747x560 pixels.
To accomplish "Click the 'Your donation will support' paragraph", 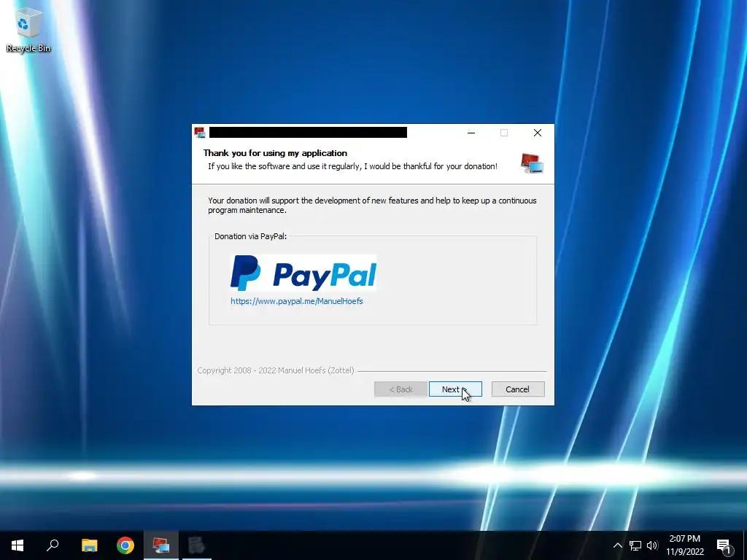I will pos(372,205).
